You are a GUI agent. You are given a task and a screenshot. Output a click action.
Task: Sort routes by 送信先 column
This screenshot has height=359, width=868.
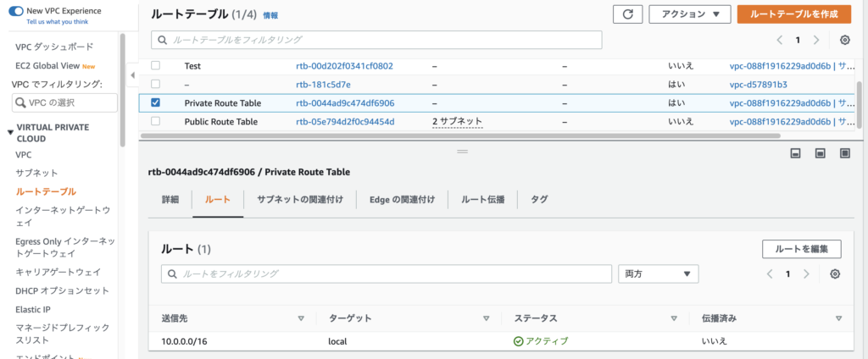coord(301,318)
